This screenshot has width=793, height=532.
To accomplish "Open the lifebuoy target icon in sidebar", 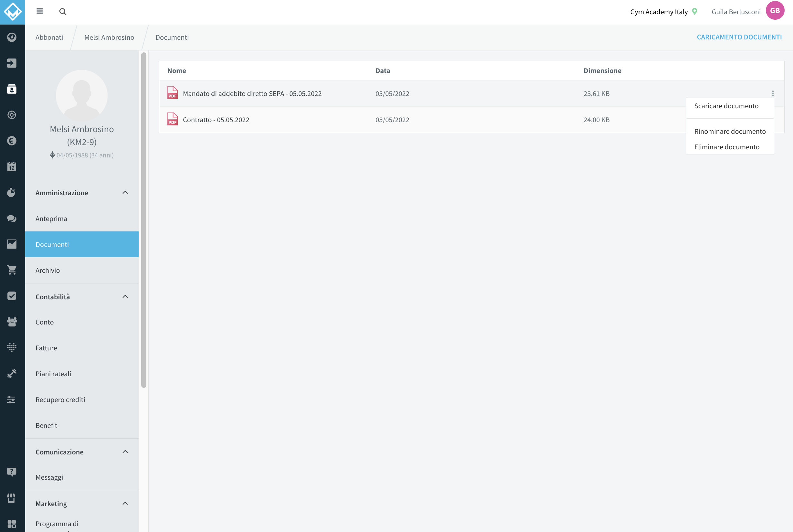I will point(12,115).
